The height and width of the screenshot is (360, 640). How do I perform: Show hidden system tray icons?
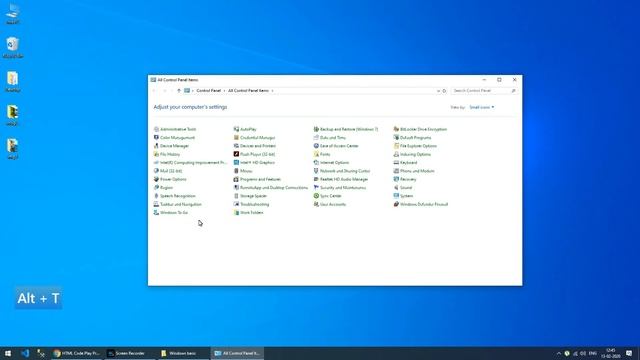pos(558,353)
